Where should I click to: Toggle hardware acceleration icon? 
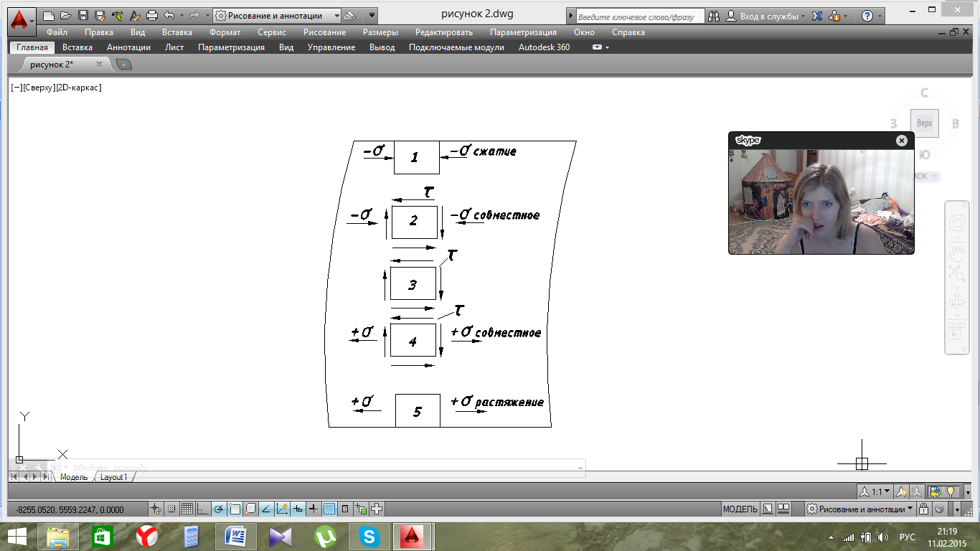pos(941,509)
